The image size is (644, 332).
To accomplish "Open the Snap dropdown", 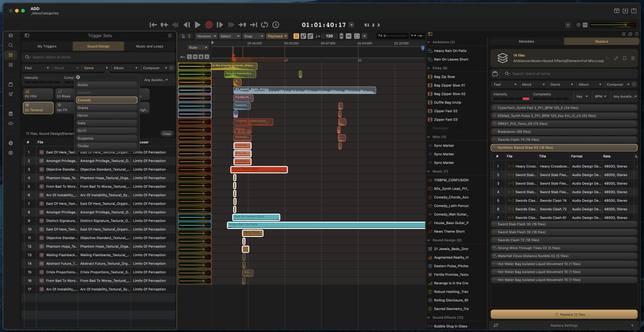I will (x=253, y=36).
